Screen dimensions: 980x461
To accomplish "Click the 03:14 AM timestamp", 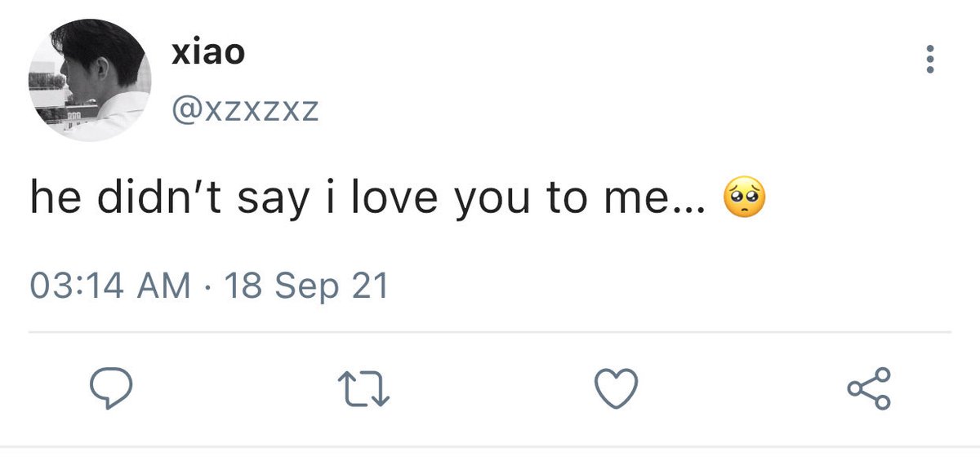I will (110, 286).
